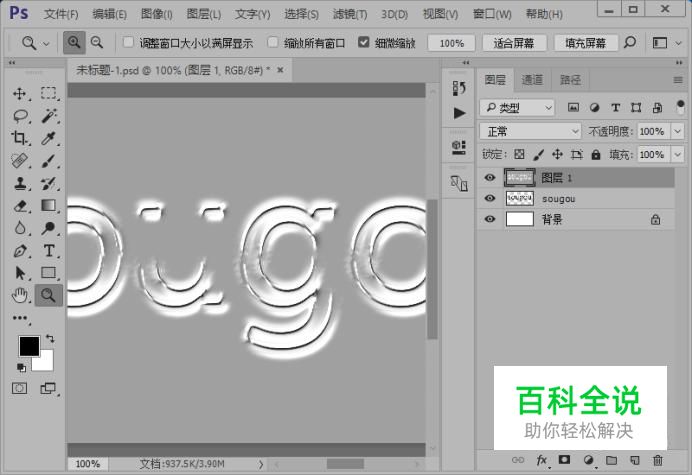
Task: Toggle lock transparent pixels
Action: point(519,154)
